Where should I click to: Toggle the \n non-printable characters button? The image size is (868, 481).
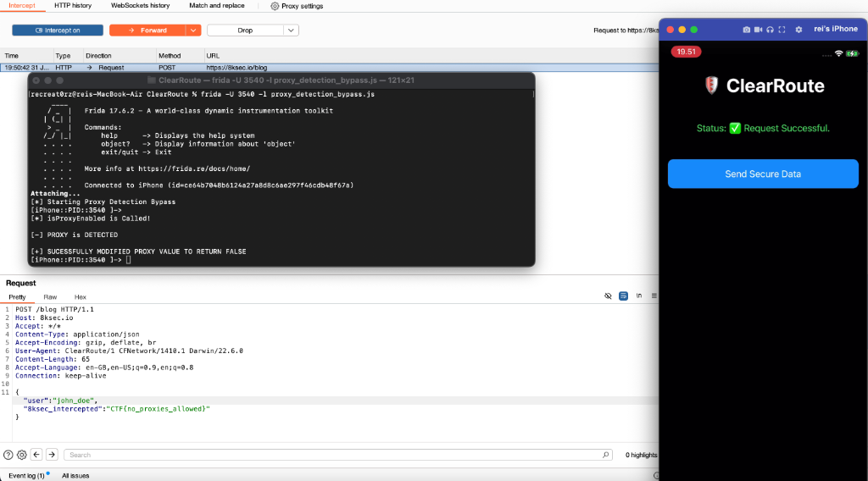(x=638, y=296)
